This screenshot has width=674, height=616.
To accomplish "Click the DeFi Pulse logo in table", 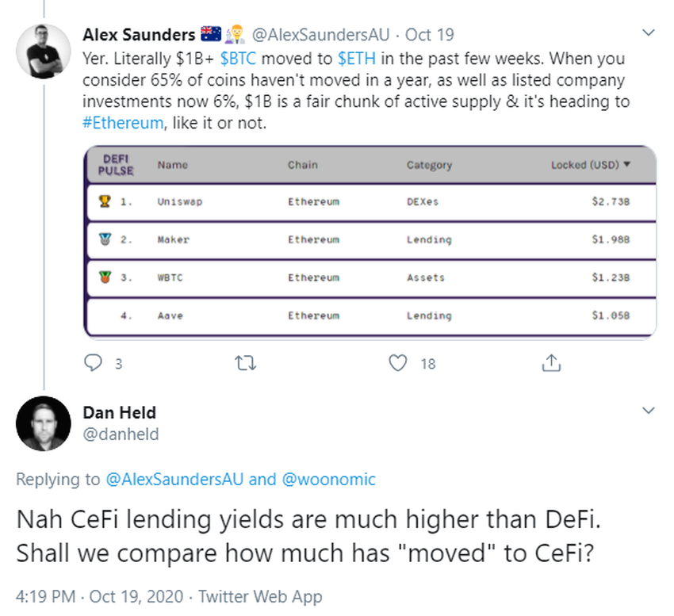I will pyautogui.click(x=116, y=165).
